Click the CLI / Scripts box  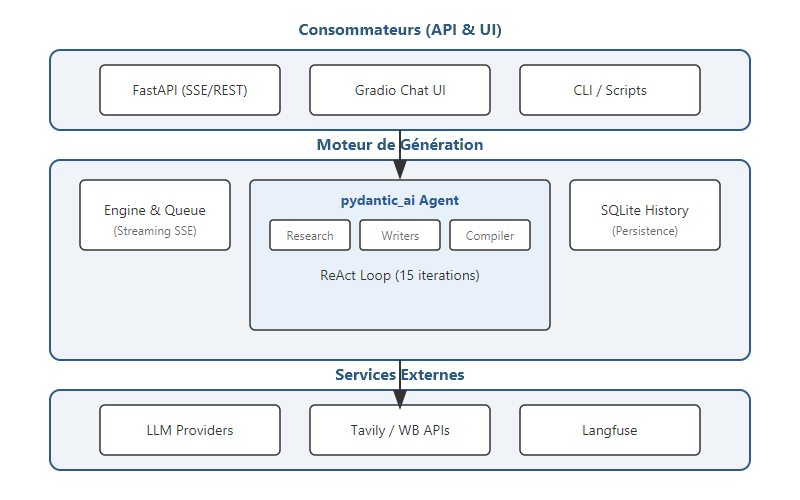tap(610, 90)
